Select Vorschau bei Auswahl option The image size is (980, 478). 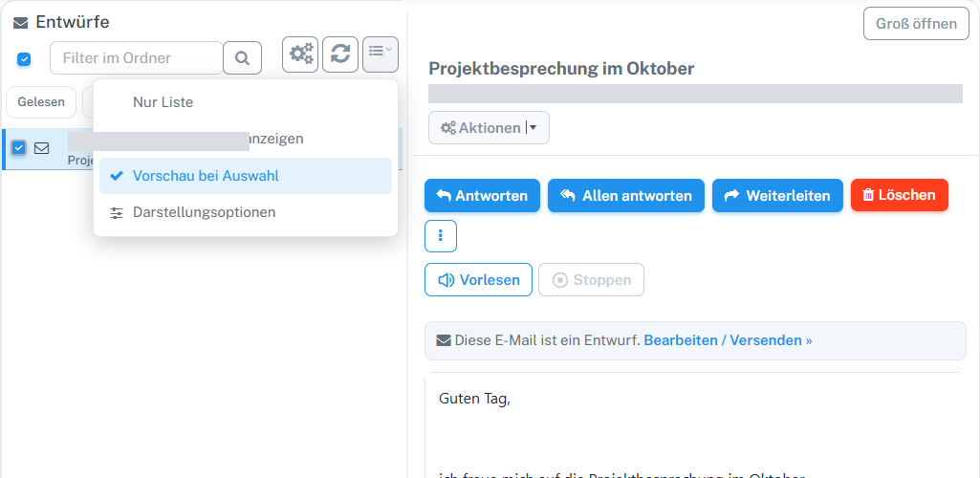(x=246, y=176)
